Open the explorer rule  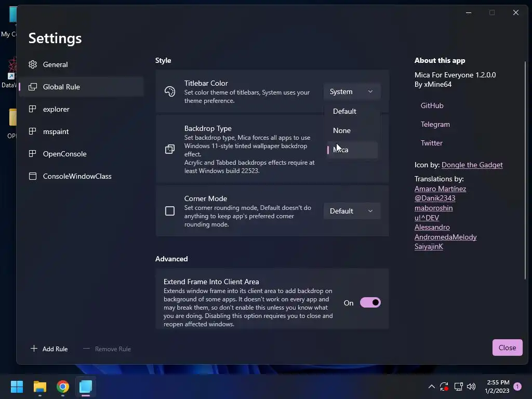click(81, 109)
